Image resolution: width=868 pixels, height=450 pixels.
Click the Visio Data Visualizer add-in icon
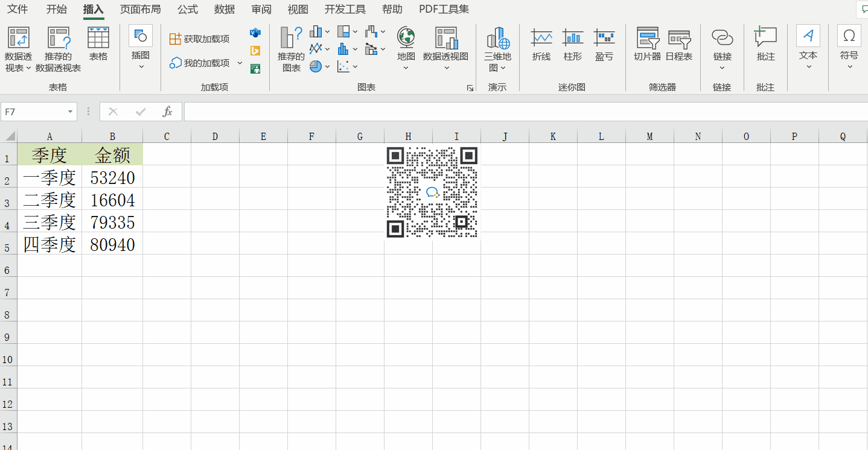(255, 33)
